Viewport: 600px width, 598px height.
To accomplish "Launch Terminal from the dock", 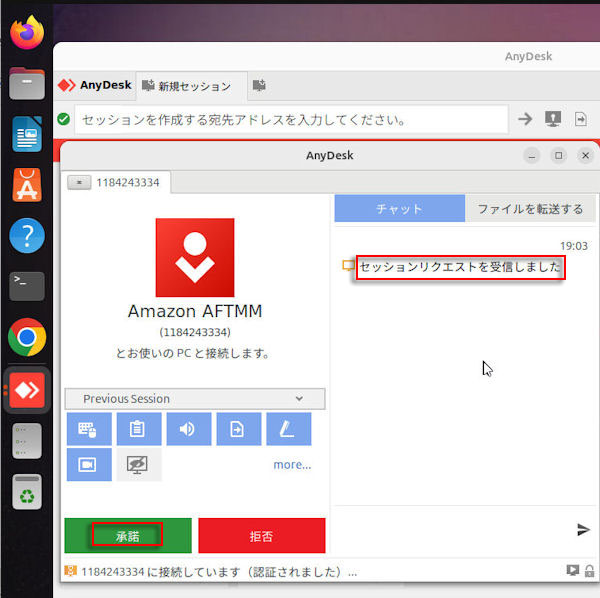I will pos(27,287).
